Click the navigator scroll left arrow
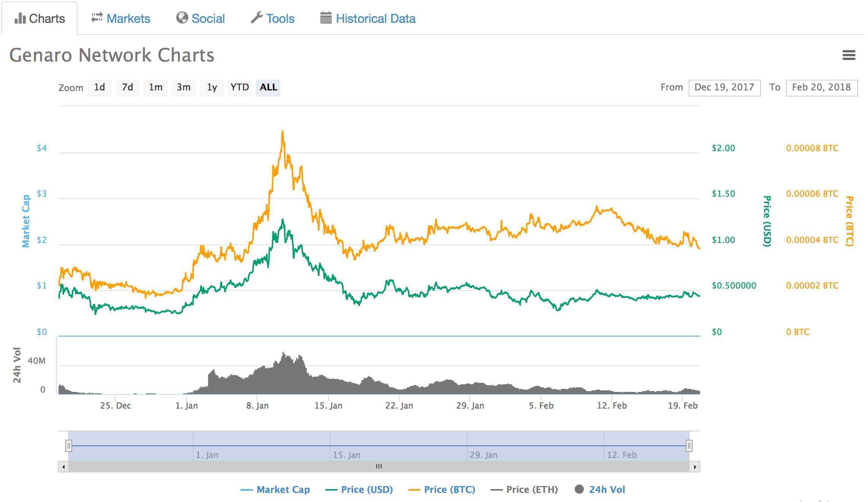This screenshot has width=868, height=502. tap(63, 467)
